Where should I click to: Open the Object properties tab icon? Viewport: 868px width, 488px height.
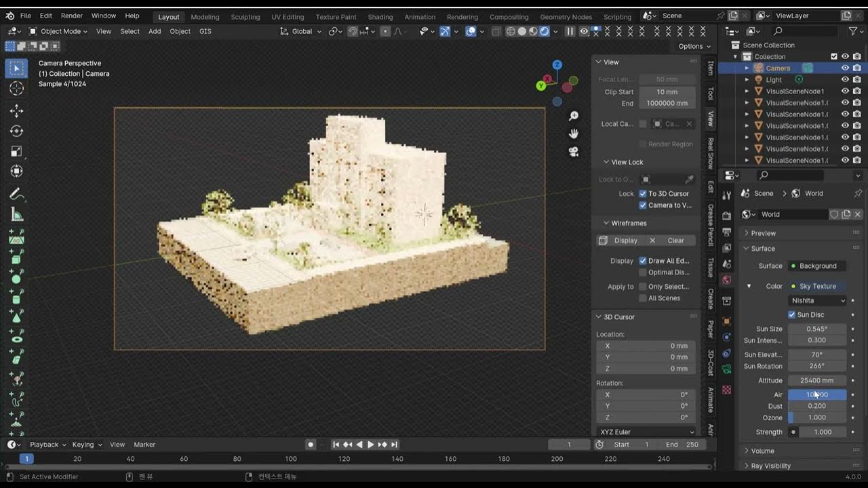727,321
